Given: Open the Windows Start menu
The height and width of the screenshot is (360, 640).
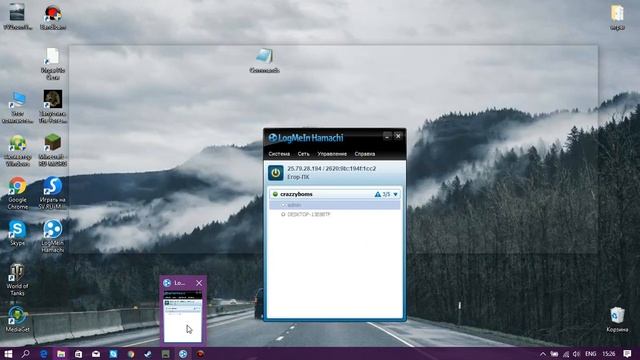Looking at the screenshot, I should point(8,354).
